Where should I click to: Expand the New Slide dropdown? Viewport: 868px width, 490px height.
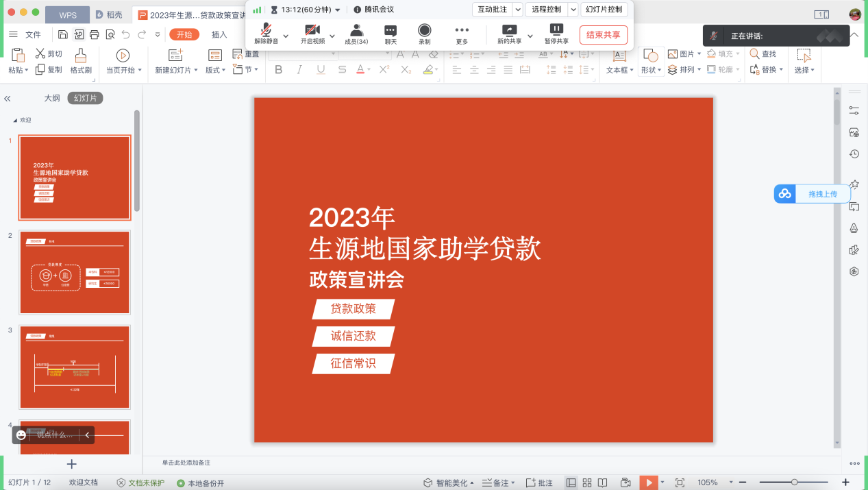196,70
